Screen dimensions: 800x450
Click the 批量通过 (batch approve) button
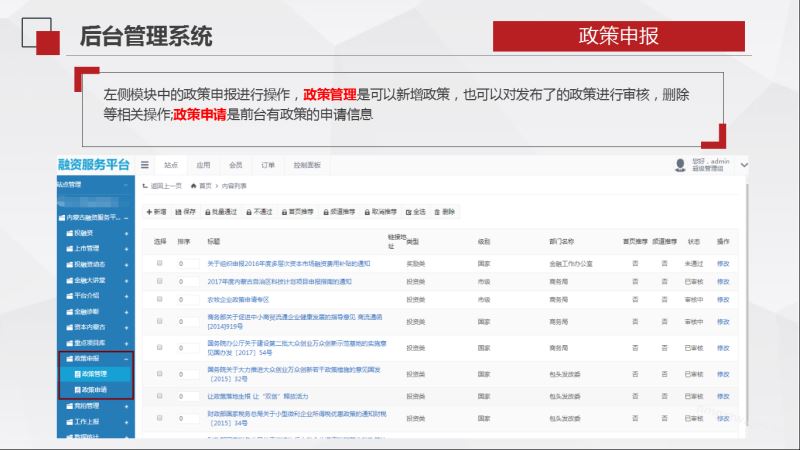point(222,212)
